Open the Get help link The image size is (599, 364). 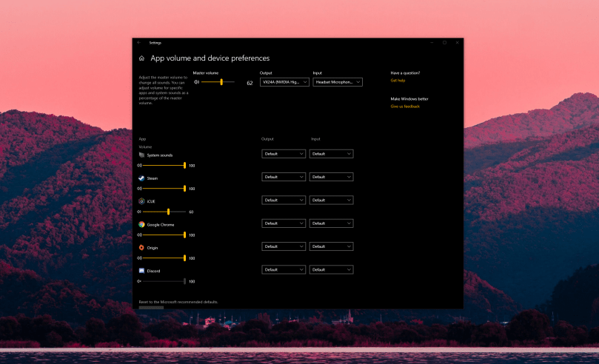click(398, 80)
